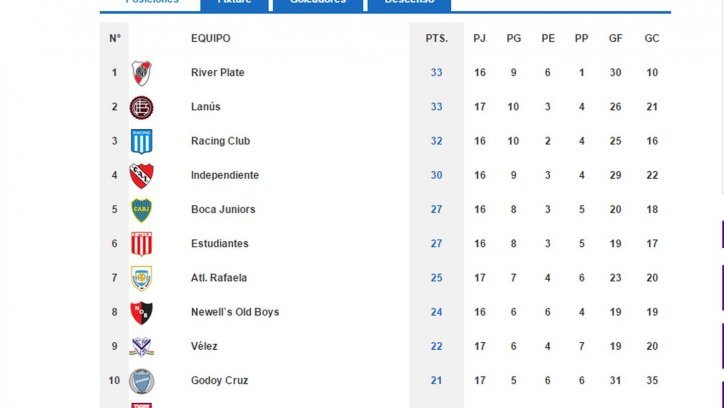The height and width of the screenshot is (408, 724).
Task: Click the River Plate club crest
Action: (x=141, y=73)
